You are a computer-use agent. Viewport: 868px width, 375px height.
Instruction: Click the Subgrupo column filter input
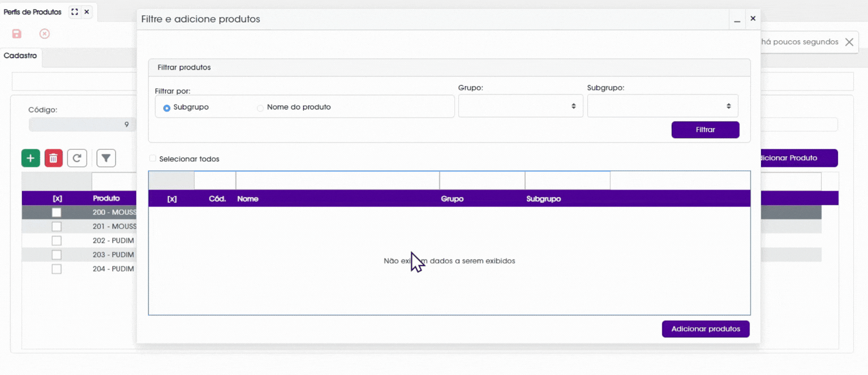point(568,180)
